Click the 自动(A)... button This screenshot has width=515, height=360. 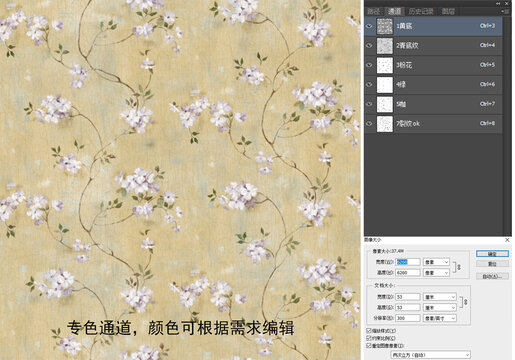[x=492, y=276]
